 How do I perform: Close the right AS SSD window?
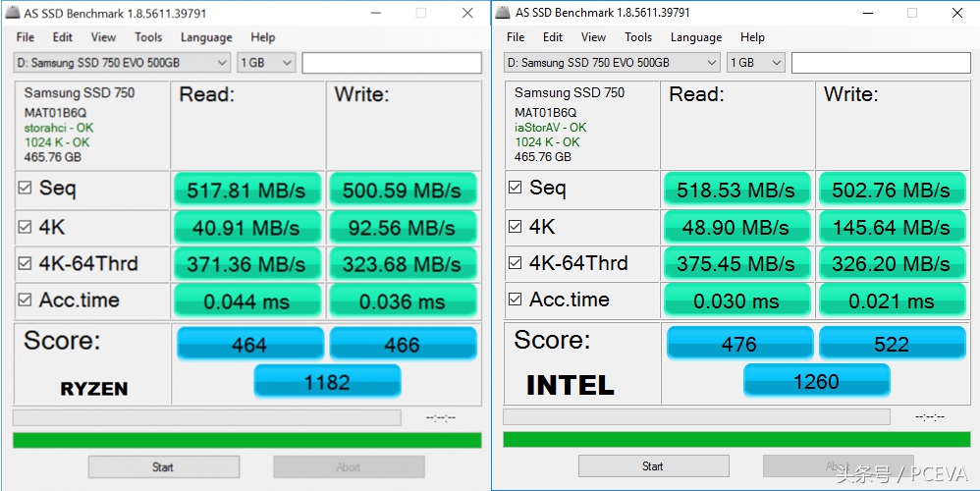[956, 13]
